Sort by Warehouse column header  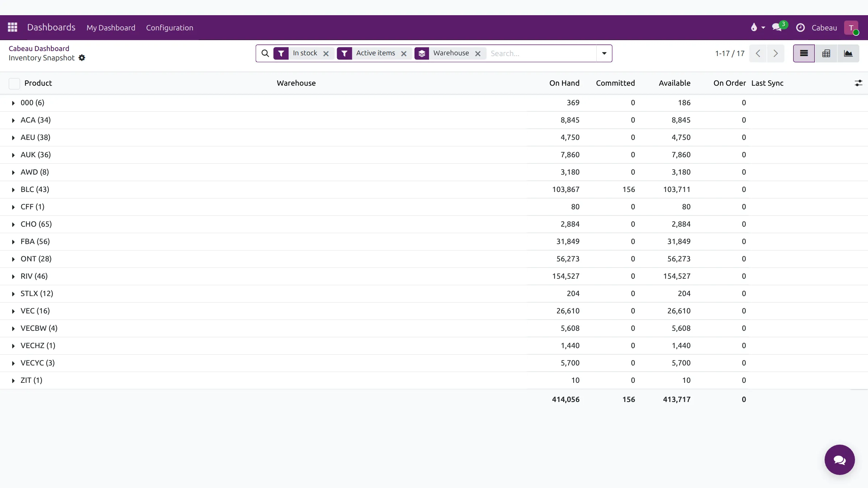[296, 83]
